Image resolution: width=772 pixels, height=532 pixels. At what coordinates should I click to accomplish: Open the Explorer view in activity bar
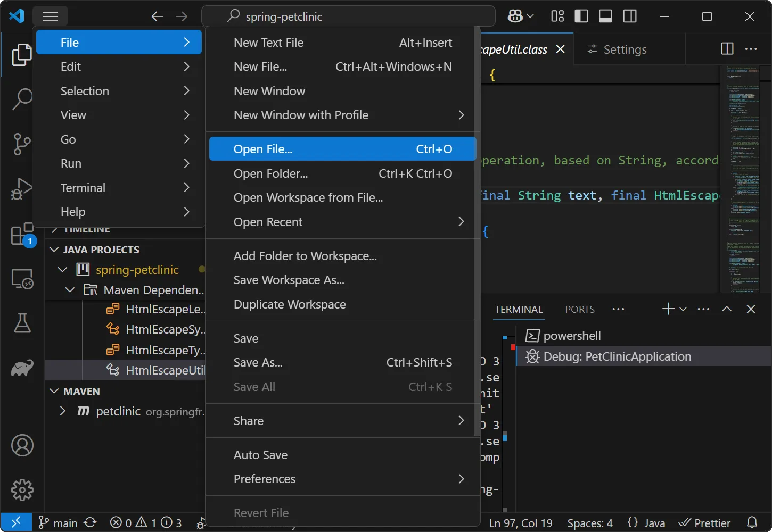point(22,55)
